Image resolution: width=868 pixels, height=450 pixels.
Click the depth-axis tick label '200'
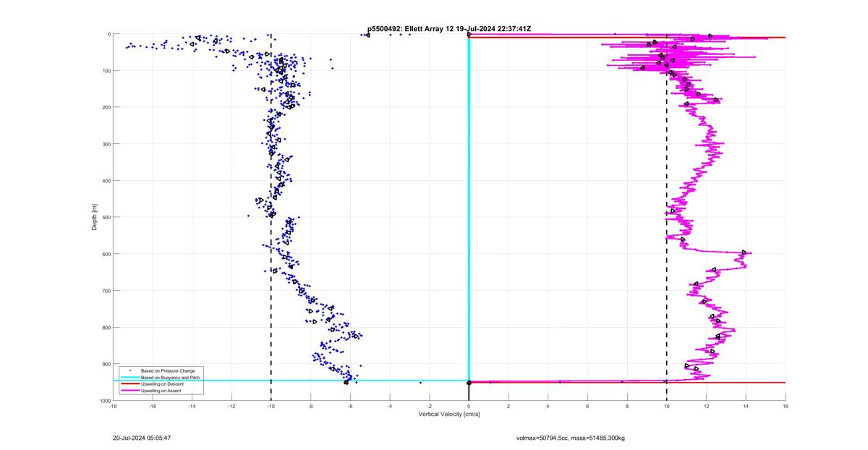tap(105, 107)
